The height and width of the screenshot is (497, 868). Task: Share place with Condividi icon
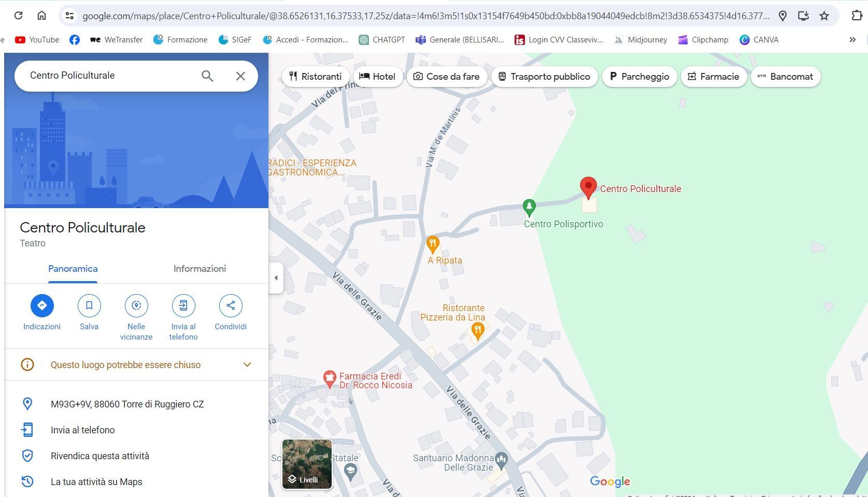click(231, 305)
